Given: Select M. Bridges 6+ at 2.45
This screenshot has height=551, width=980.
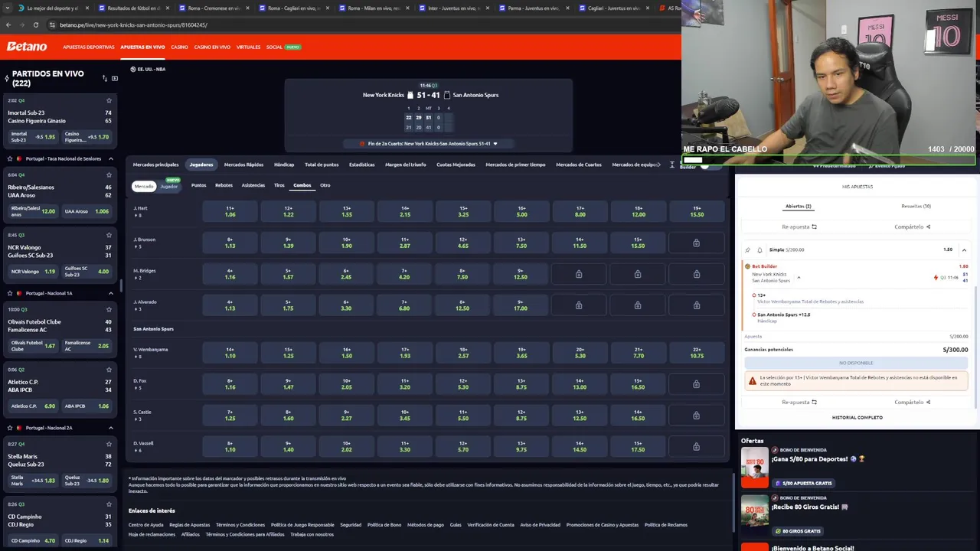Looking at the screenshot, I should point(346,274).
